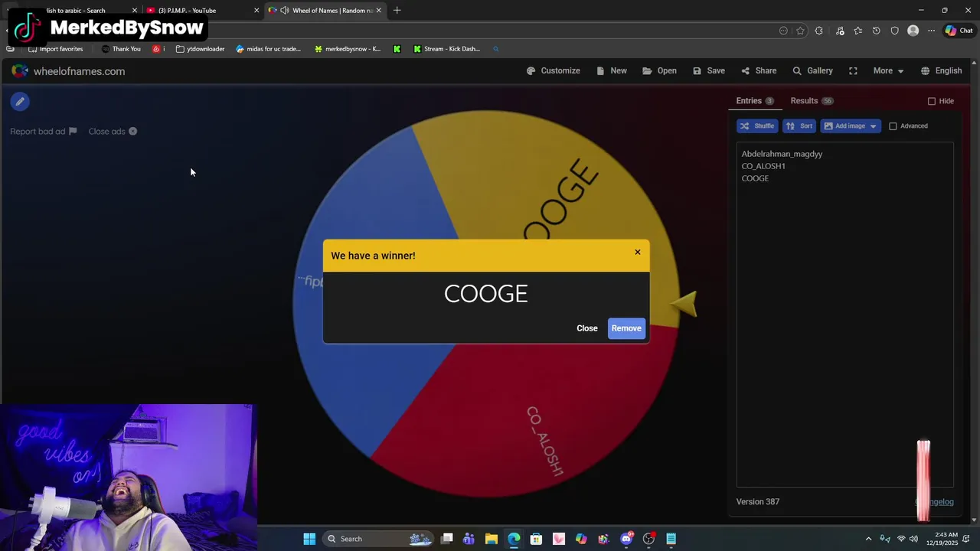
Task: Open the browser Extensions puzzle icon
Action: coord(819,31)
